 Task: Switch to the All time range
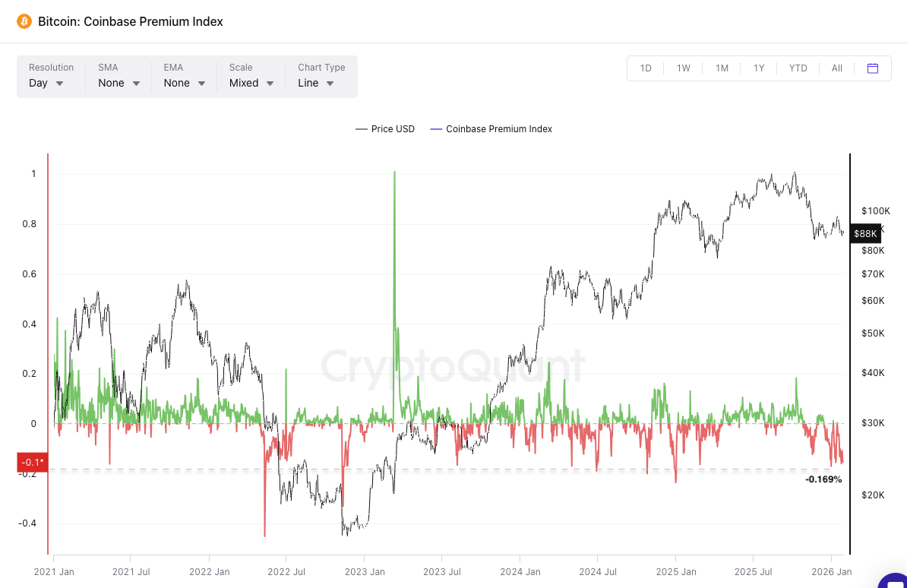click(836, 68)
